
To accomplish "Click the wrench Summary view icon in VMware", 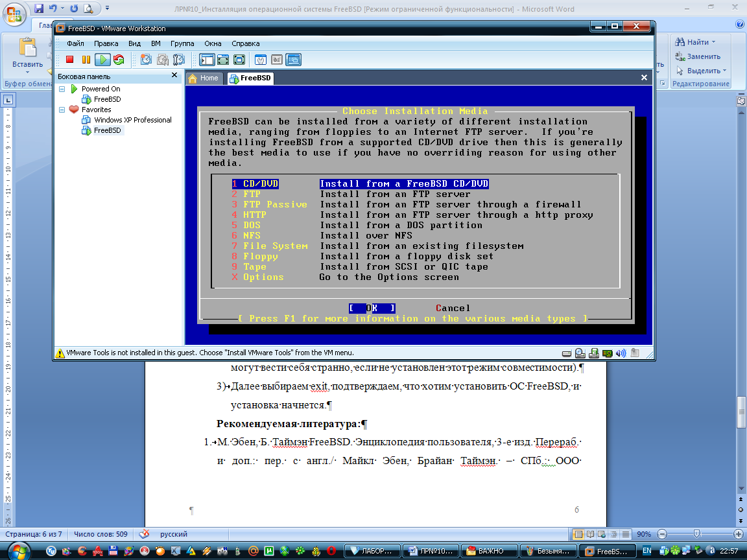I will click(x=261, y=60).
